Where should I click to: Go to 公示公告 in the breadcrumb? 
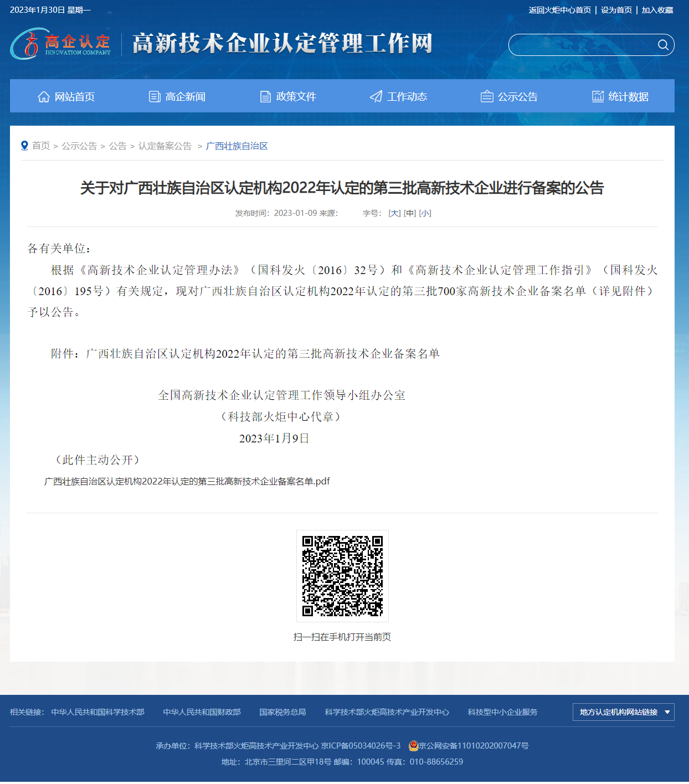tap(79, 146)
